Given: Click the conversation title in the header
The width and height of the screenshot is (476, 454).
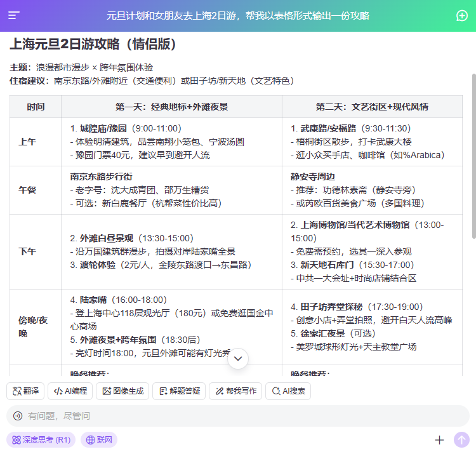Looking at the screenshot, I should (x=238, y=15).
